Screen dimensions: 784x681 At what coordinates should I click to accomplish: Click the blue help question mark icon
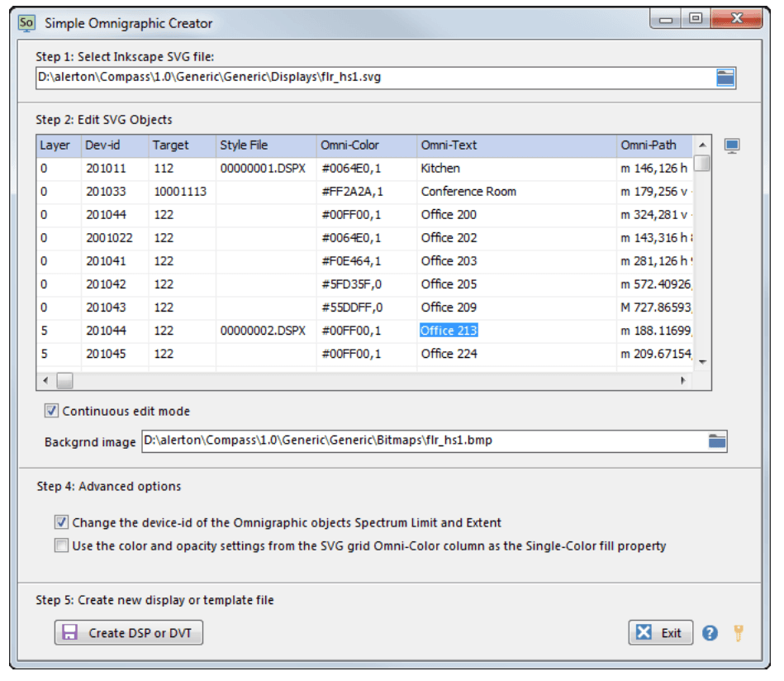[x=710, y=633]
